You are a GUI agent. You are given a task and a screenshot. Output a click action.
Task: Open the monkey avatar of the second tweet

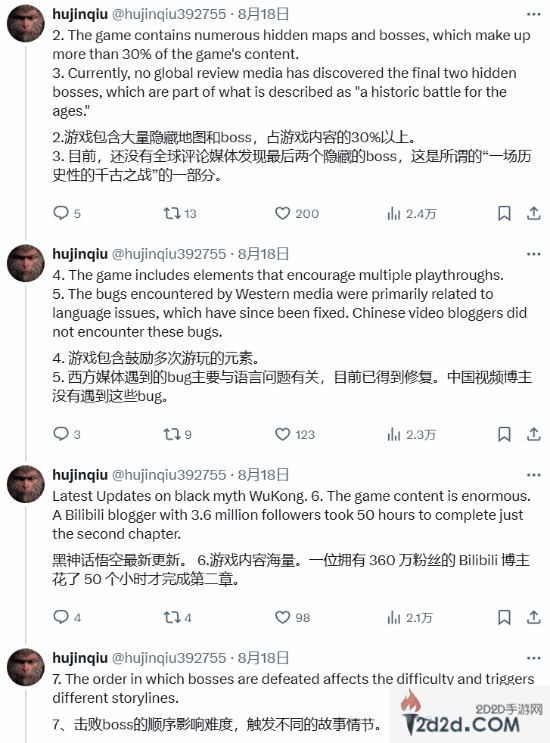coord(26,263)
